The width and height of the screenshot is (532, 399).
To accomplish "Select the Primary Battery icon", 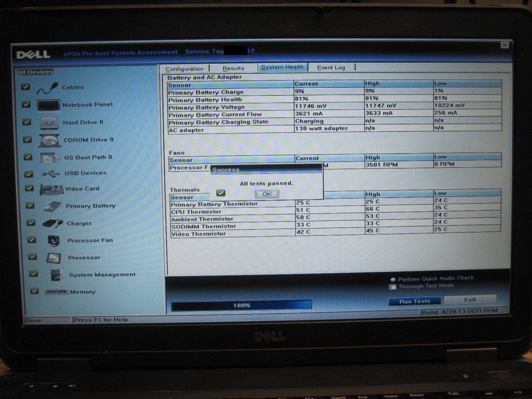I will [52, 206].
